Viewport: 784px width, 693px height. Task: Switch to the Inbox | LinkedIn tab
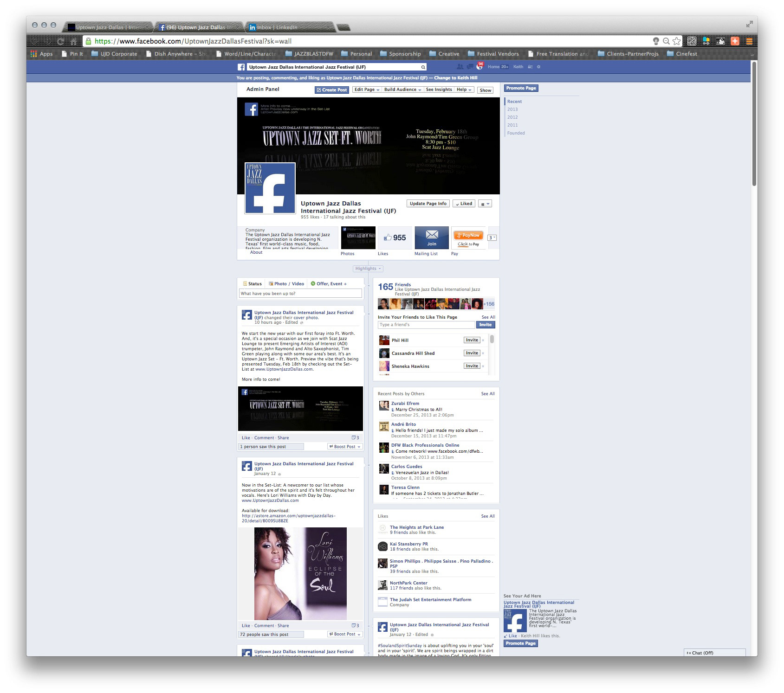coord(290,27)
